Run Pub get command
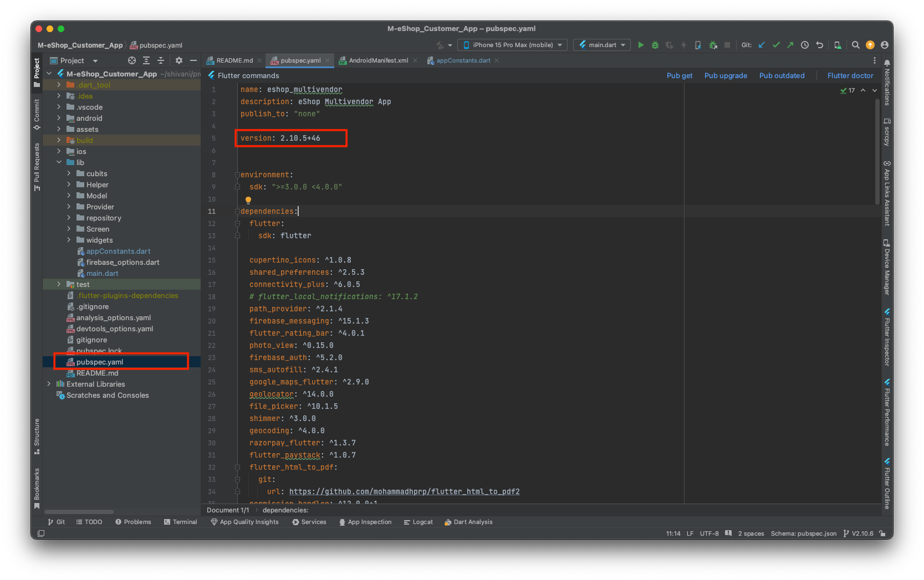924x580 pixels. point(680,76)
